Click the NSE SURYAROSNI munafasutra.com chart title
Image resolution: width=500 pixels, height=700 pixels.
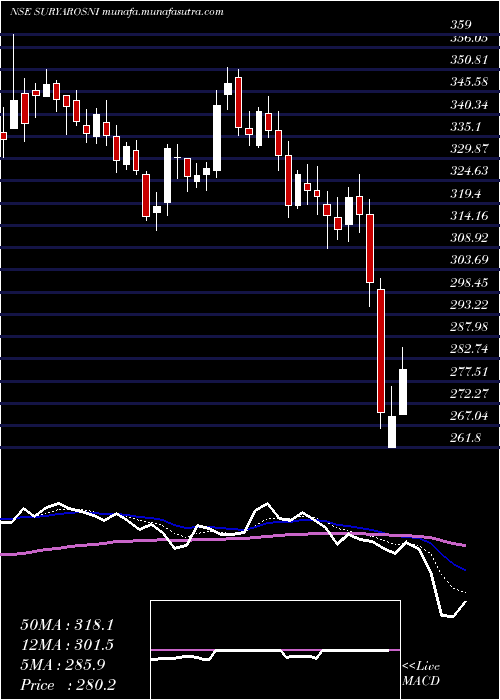pos(116,12)
